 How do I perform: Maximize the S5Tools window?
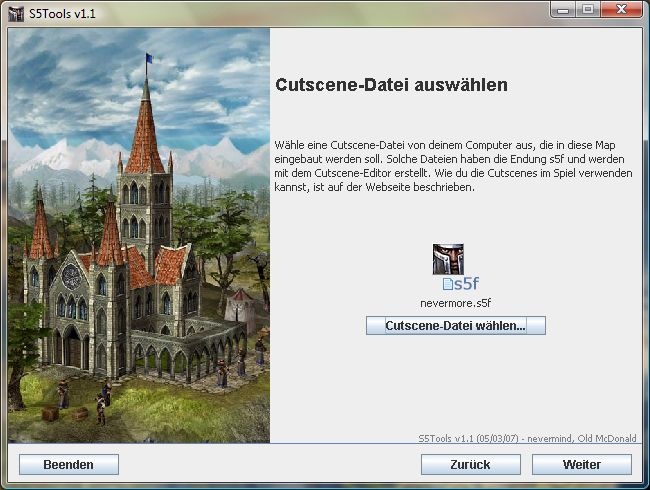click(x=587, y=10)
